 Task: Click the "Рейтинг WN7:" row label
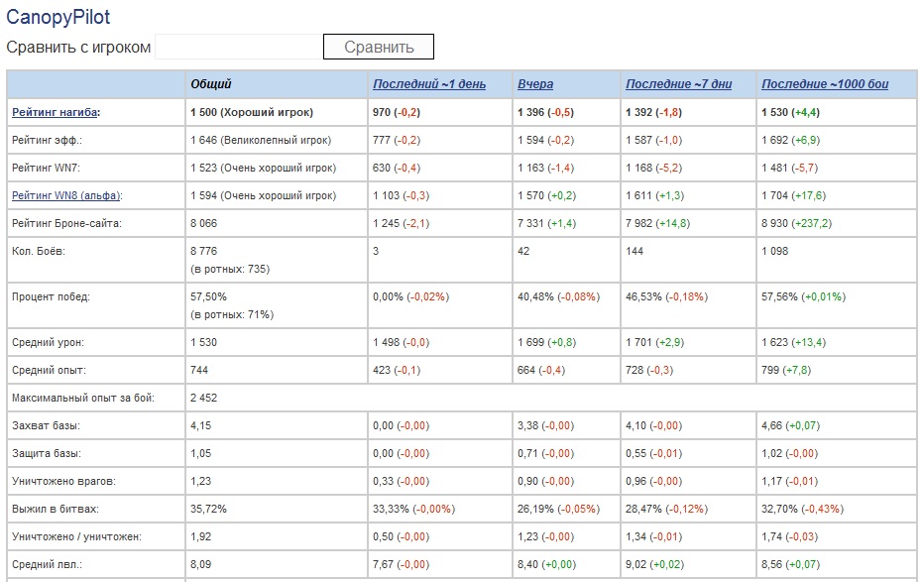[48, 169]
